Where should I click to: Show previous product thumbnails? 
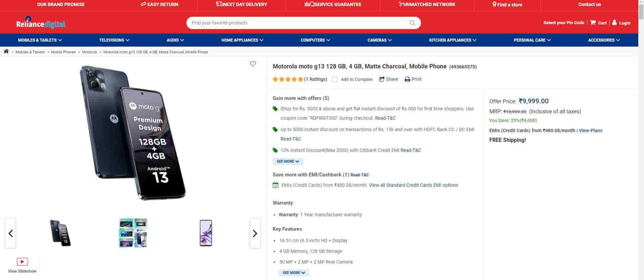coord(10,233)
